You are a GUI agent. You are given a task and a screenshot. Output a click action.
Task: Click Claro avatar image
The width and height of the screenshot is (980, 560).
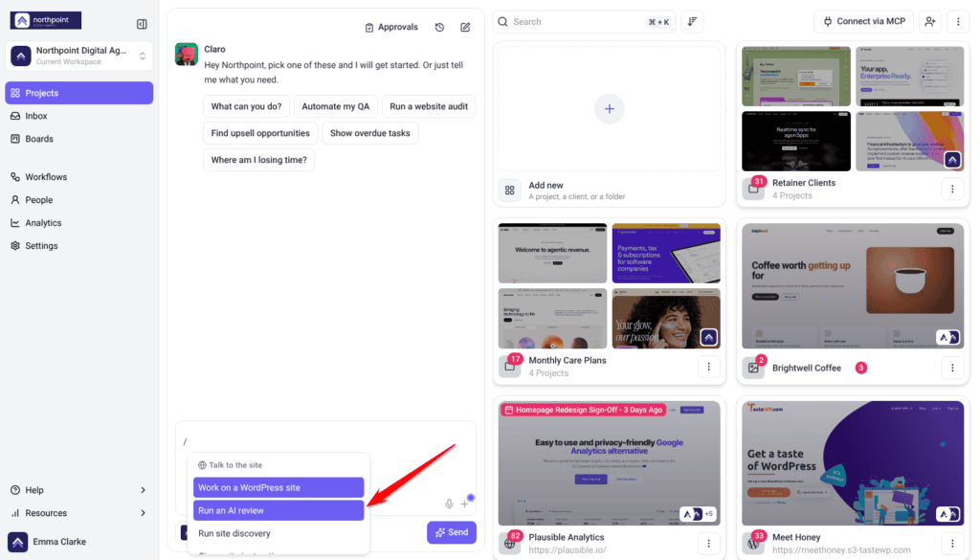(187, 55)
